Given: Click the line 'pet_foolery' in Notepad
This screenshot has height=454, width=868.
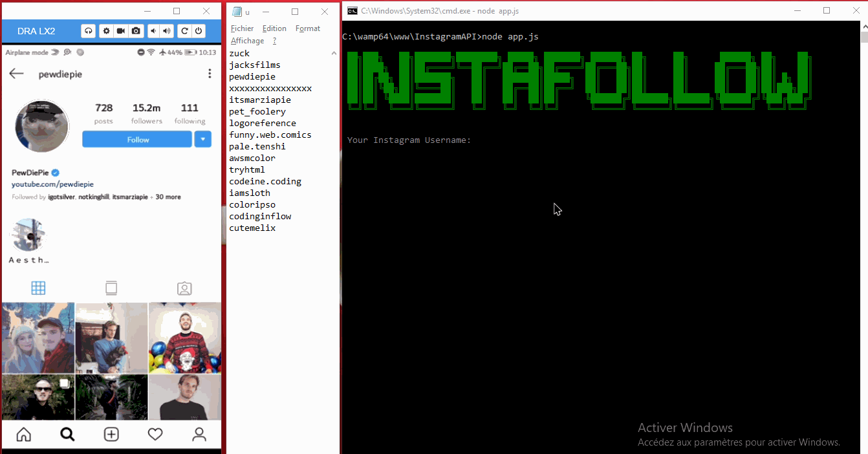Looking at the screenshot, I should coord(257,112).
